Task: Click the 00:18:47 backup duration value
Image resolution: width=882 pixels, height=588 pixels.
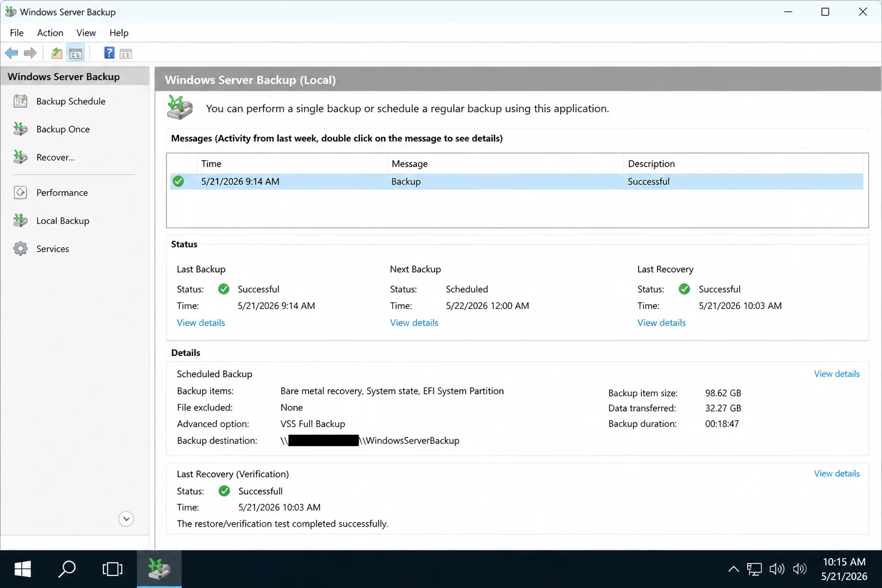Action: pyautogui.click(x=722, y=424)
